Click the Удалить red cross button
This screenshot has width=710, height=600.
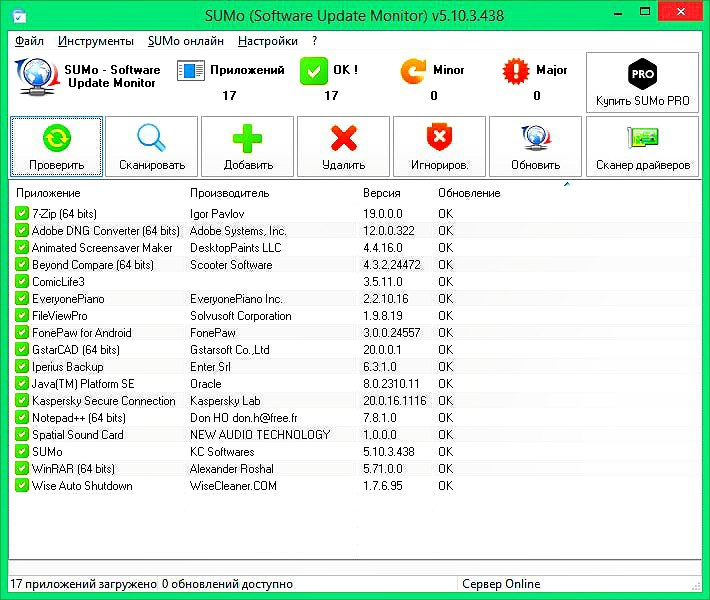(344, 146)
